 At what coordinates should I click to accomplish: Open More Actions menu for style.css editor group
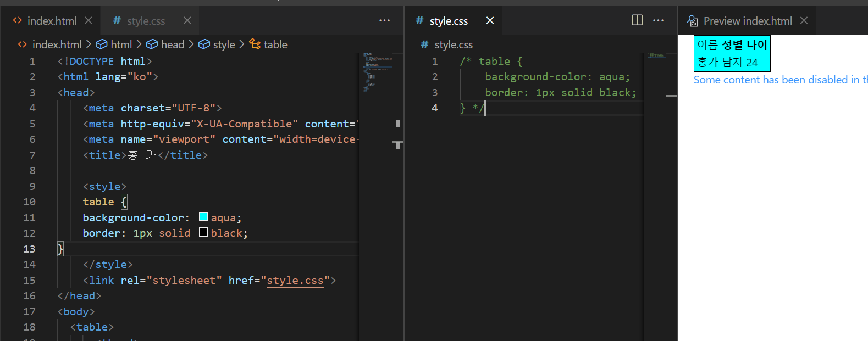pos(659,20)
